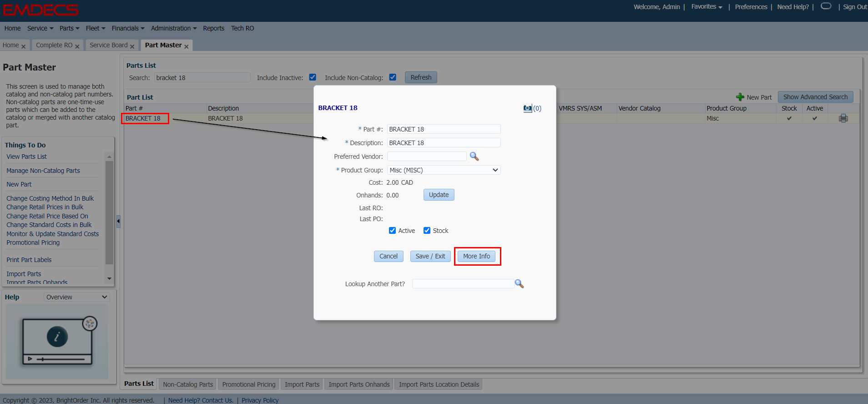Close the Service Board tab
This screenshot has width=868, height=404.
click(x=132, y=46)
